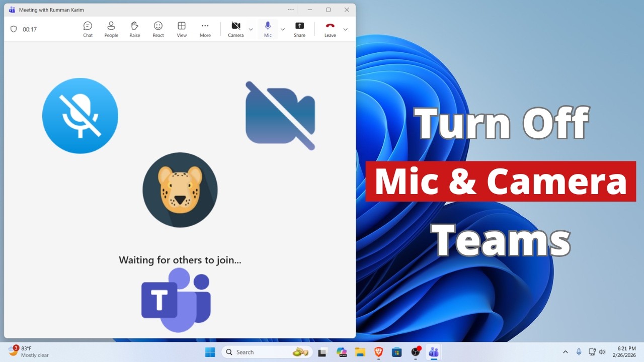Share your screen with Share button
Viewport: 644px width, 362px height.
point(299,29)
